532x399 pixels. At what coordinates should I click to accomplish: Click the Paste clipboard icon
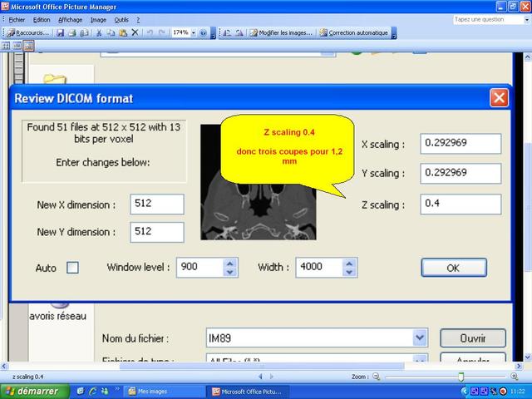tap(123, 33)
